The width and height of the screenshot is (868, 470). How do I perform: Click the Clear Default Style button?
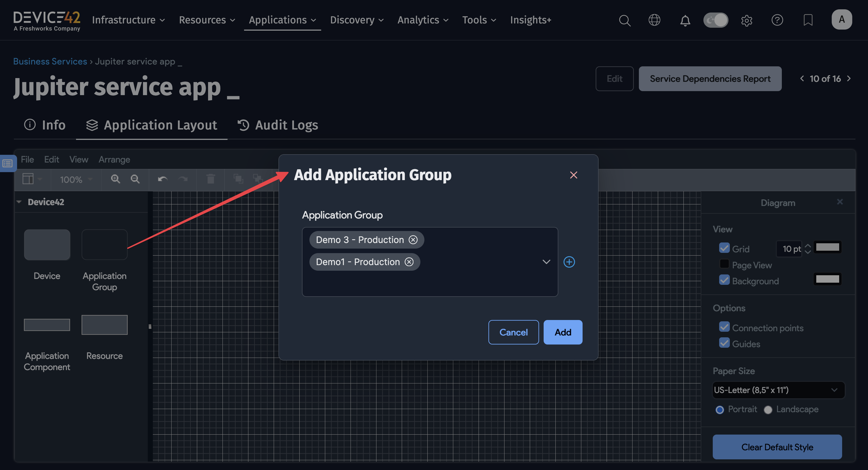pos(777,447)
